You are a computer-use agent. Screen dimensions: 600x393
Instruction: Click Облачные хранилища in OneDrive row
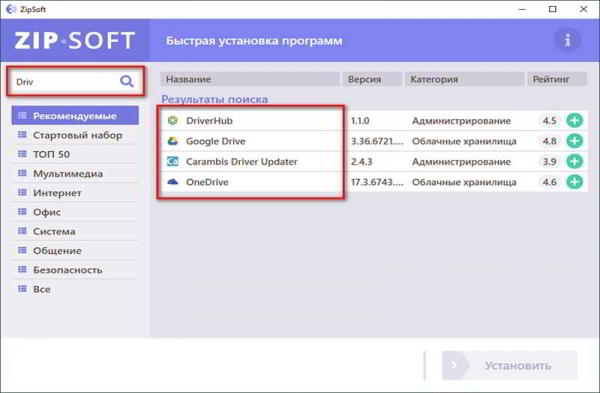pos(464,182)
